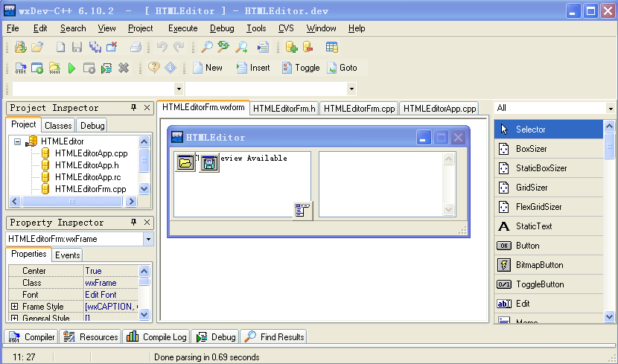The width and height of the screenshot is (618, 364).
Task: Click the floppy save button on the form
Action: click(209, 163)
